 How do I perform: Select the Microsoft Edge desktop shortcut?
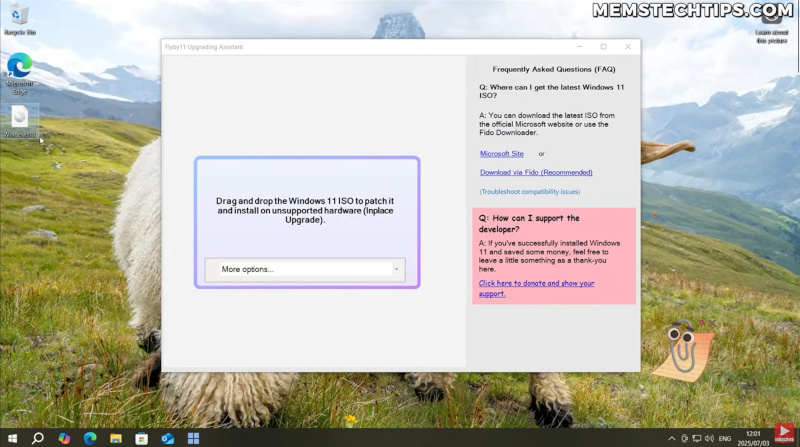[x=19, y=73]
